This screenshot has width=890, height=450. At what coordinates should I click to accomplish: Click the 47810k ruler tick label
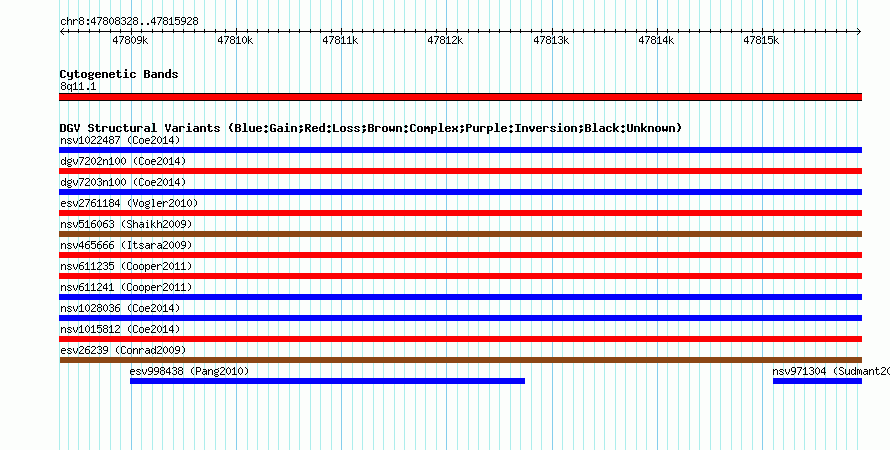[236, 40]
